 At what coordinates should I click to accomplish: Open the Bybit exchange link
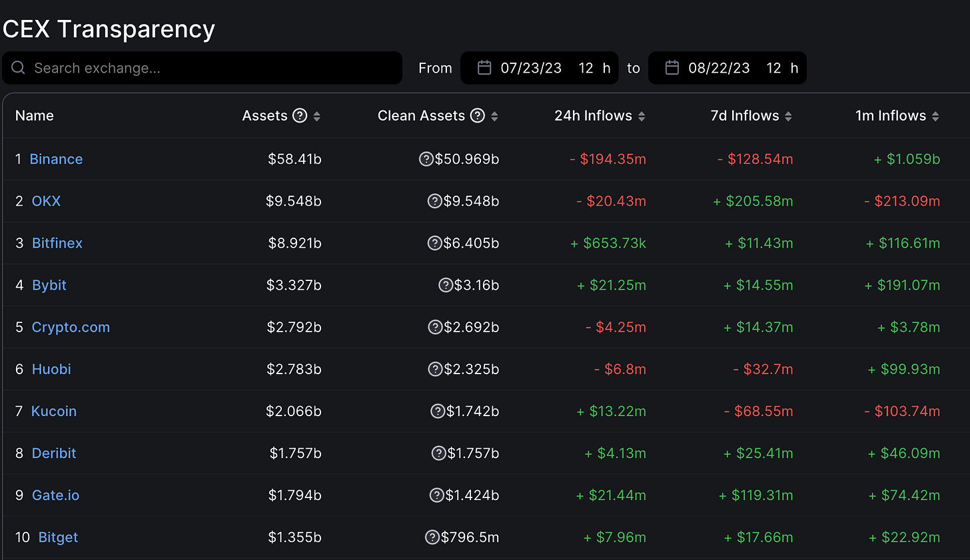click(49, 285)
